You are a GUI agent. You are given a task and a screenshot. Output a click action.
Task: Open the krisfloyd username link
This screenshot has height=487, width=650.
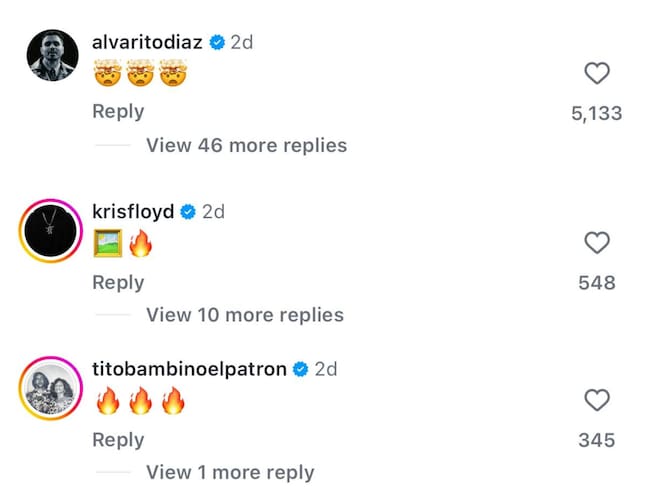pyautogui.click(x=133, y=211)
